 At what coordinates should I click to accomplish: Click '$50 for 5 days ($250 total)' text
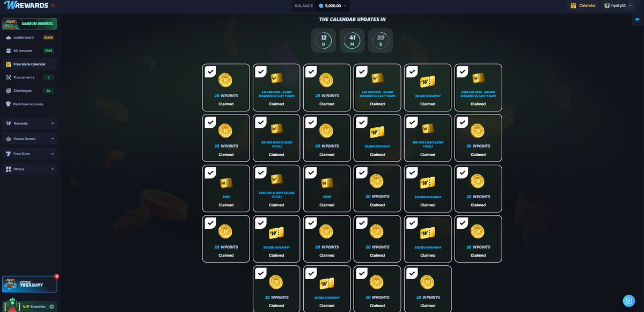[x=428, y=145]
